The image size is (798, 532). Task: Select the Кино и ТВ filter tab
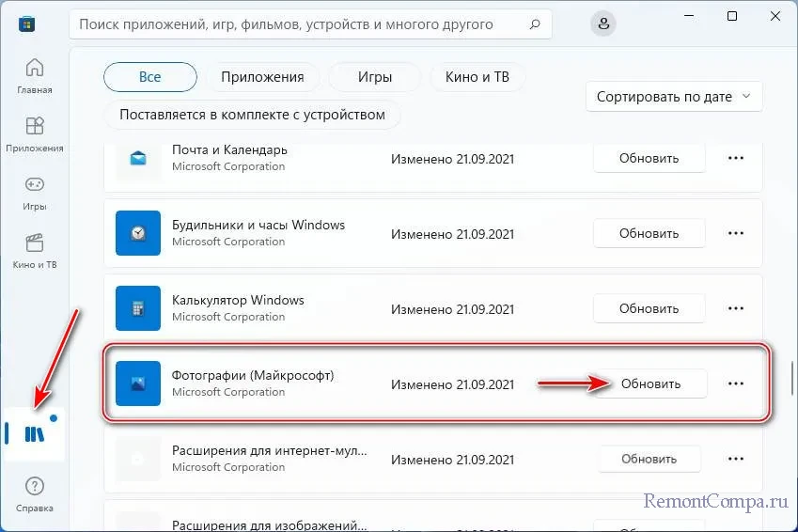point(477,77)
